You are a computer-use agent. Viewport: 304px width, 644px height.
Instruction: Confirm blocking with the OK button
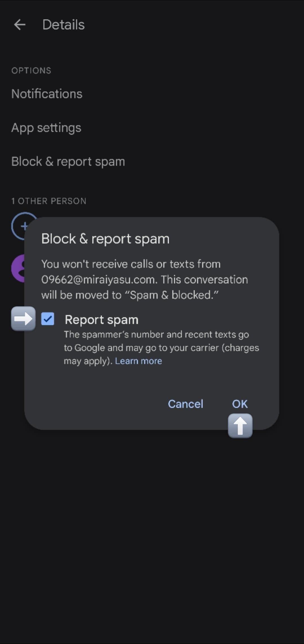pyautogui.click(x=240, y=404)
